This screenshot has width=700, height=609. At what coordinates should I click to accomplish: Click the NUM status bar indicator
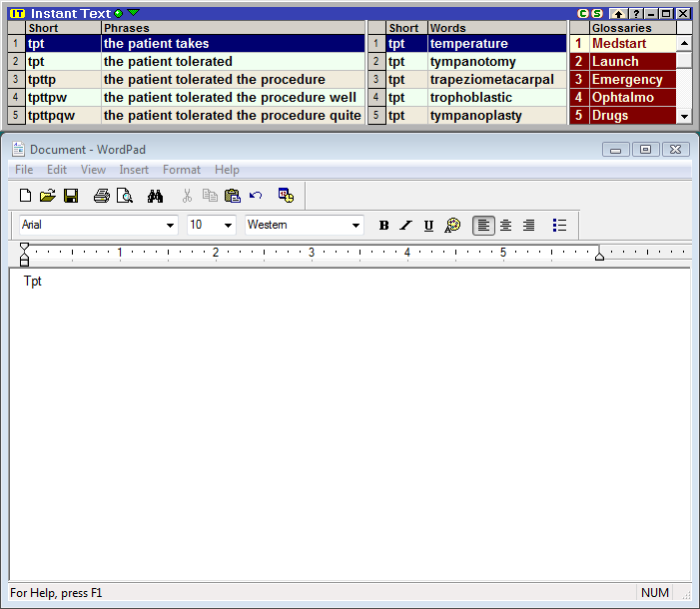(654, 592)
